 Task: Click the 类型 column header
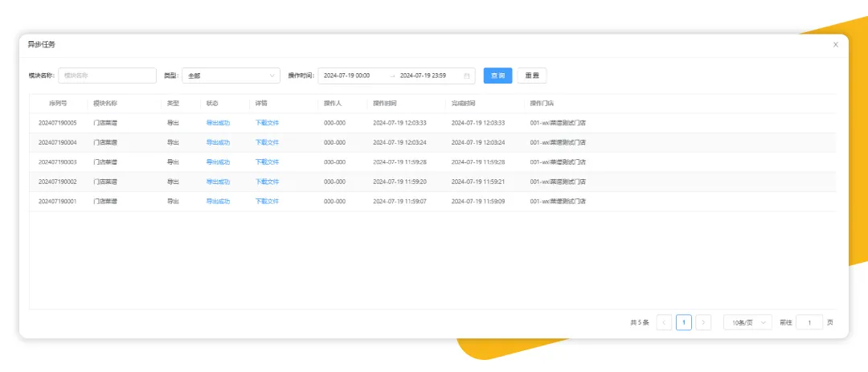click(174, 104)
